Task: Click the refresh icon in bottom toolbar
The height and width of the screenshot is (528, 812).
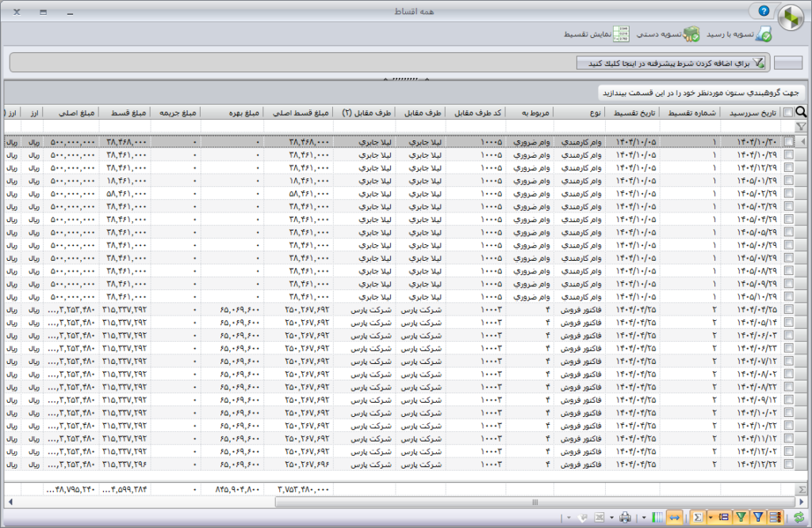Action: click(799, 518)
